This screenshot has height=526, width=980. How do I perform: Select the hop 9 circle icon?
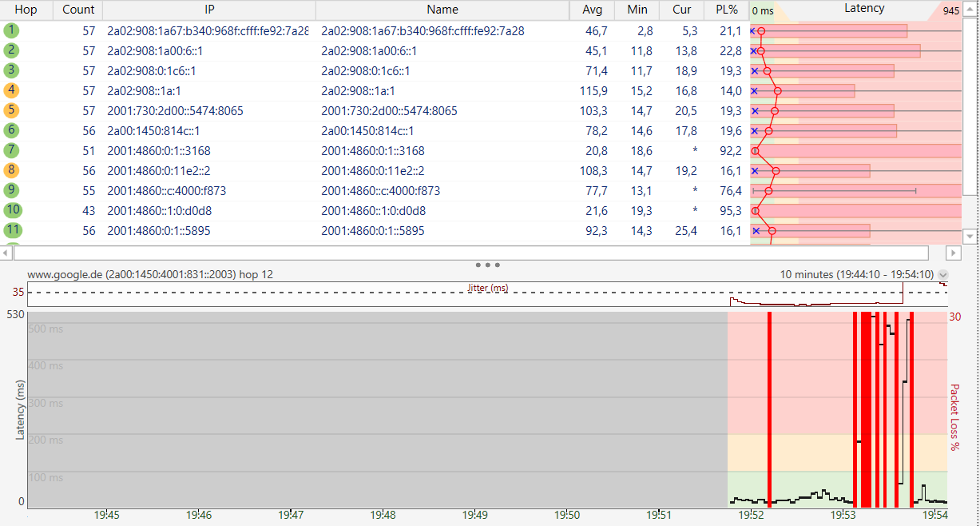click(x=11, y=190)
